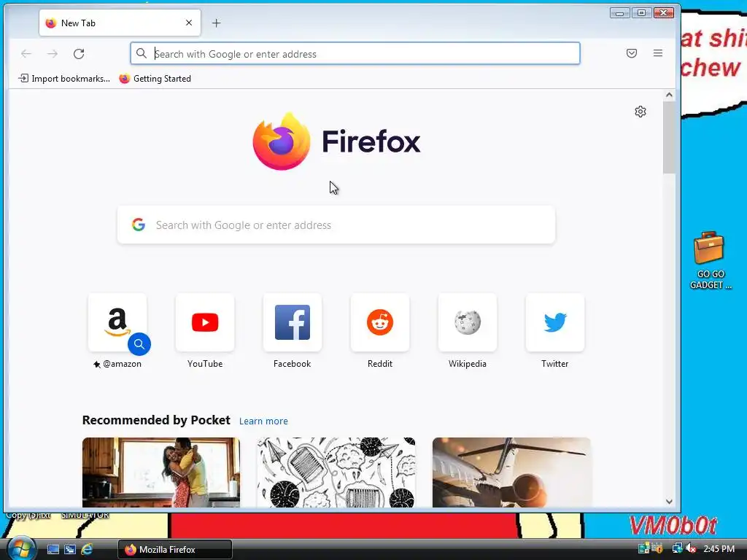Open the Reddit top site tile

(379, 322)
